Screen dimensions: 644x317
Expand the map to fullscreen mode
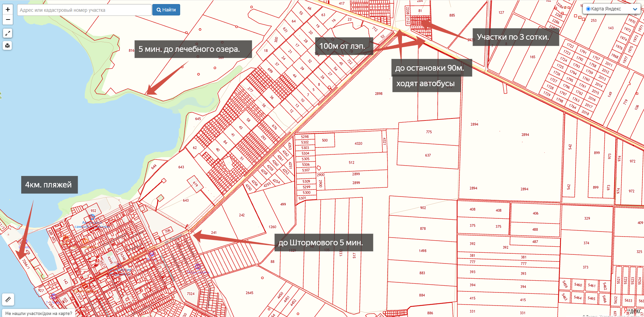7,33
